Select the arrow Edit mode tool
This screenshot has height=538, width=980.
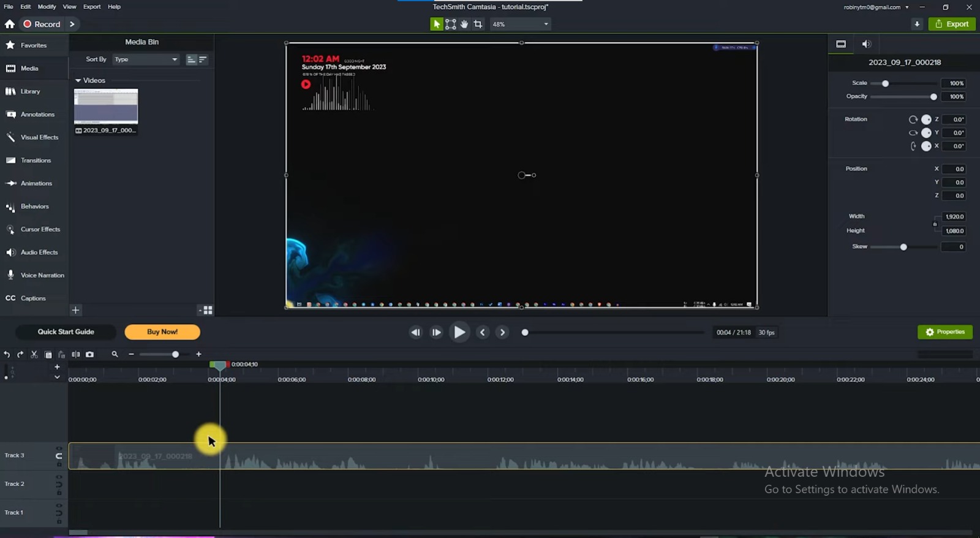tap(436, 24)
